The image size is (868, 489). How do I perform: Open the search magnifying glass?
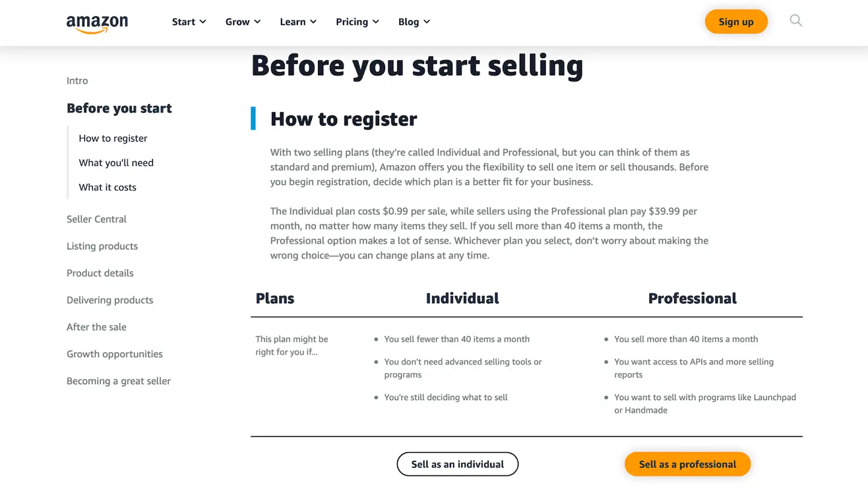795,21
